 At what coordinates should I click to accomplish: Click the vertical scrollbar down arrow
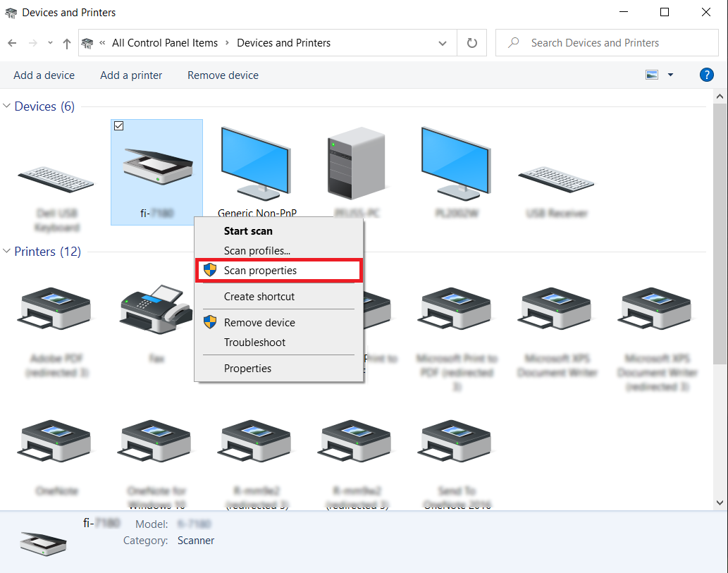point(720,503)
